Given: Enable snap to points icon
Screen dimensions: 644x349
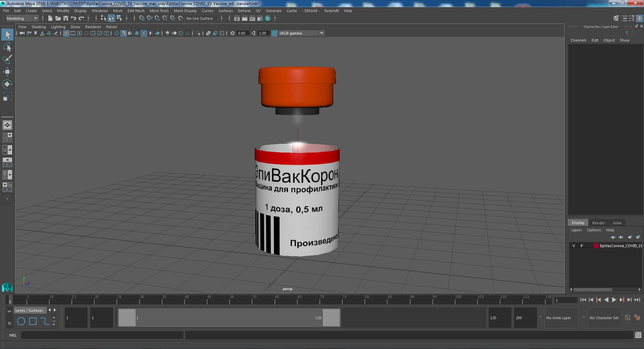Looking at the screenshot, I should [157, 18].
